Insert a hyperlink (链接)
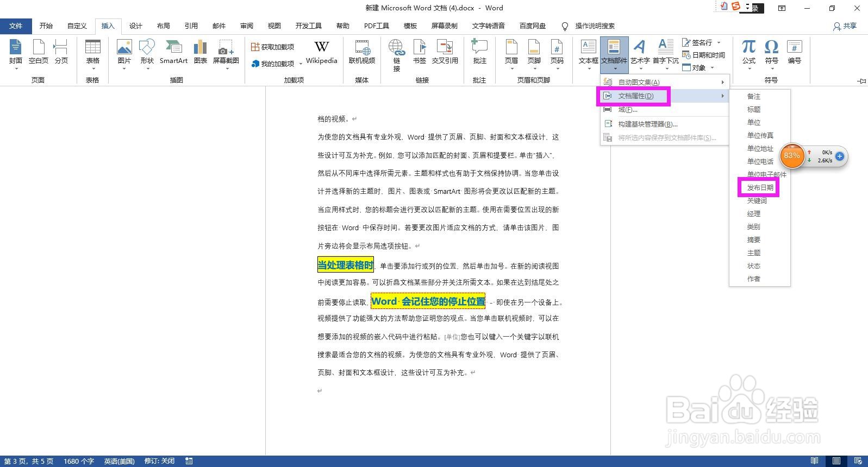The width and height of the screenshot is (868, 467). pyautogui.click(x=397, y=55)
